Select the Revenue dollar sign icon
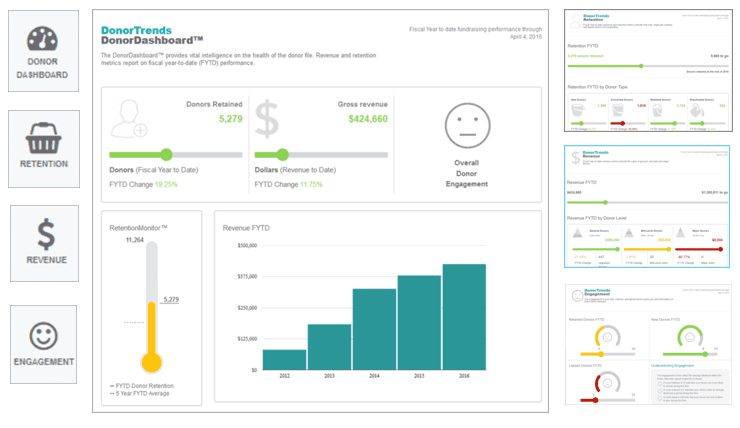The height and width of the screenshot is (428, 740). [46, 234]
